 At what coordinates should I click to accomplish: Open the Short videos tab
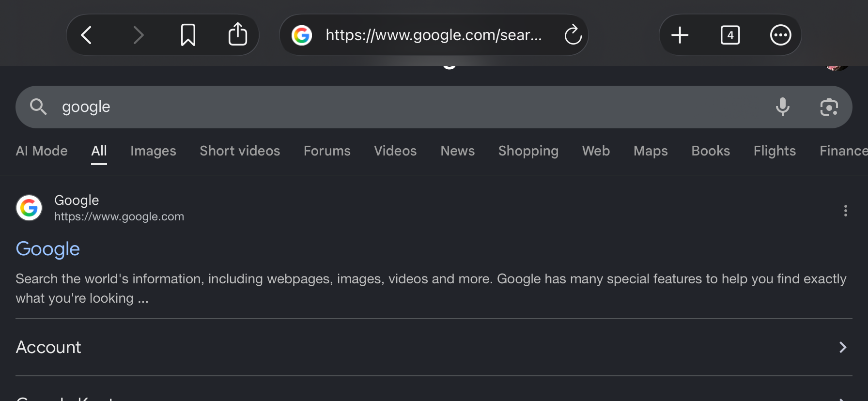point(240,151)
